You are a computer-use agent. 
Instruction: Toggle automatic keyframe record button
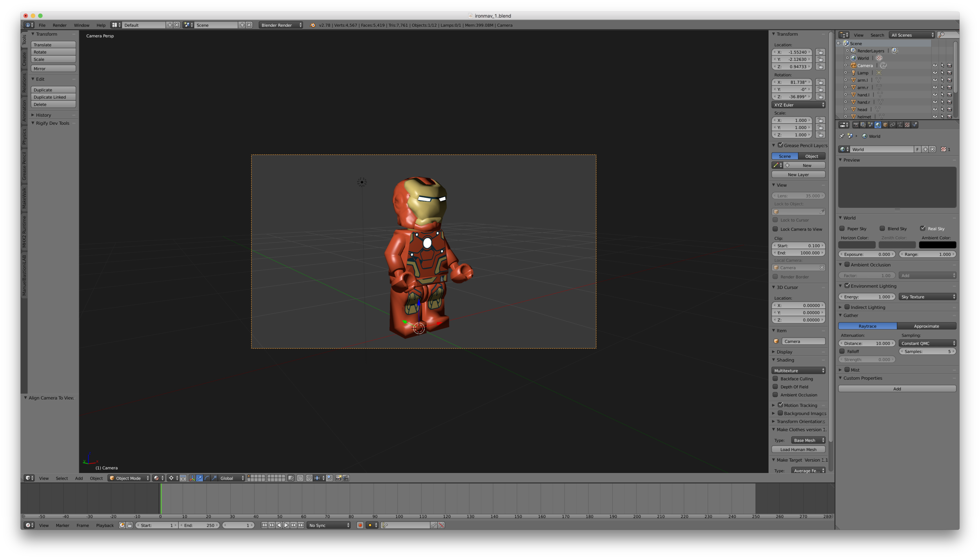(x=360, y=525)
